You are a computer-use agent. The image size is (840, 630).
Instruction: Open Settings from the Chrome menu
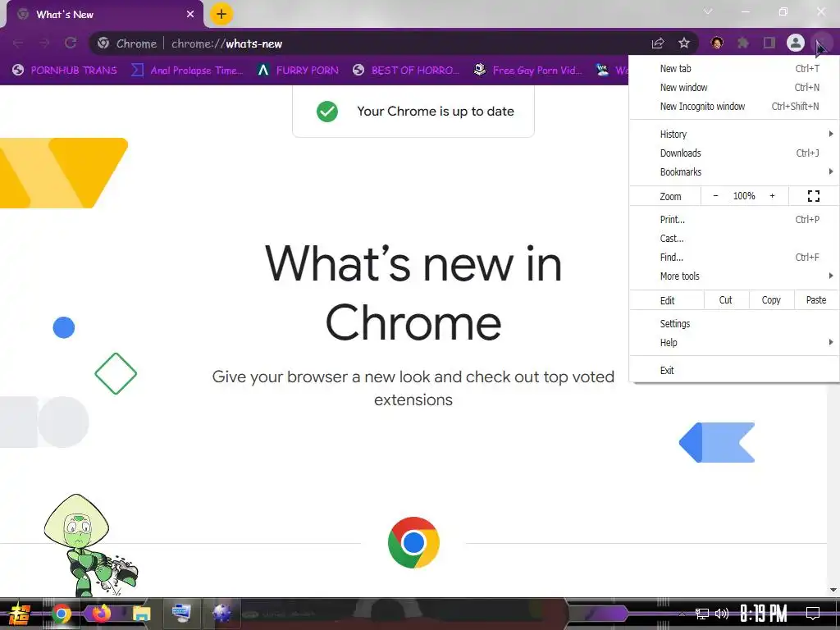(734, 323)
